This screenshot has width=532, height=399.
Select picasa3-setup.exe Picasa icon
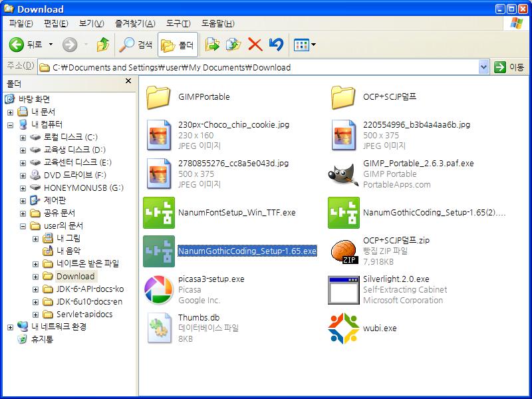(x=159, y=290)
